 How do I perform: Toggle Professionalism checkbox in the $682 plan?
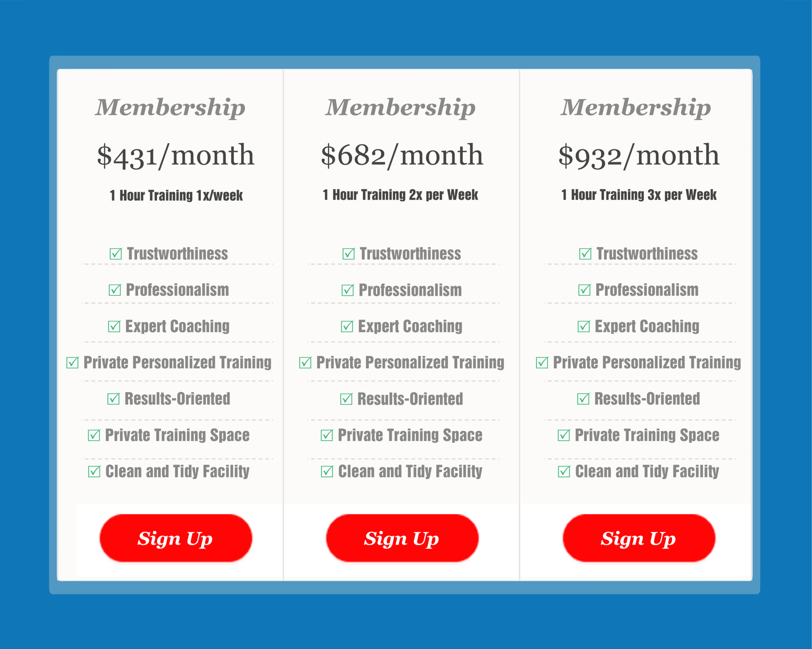pos(348,290)
